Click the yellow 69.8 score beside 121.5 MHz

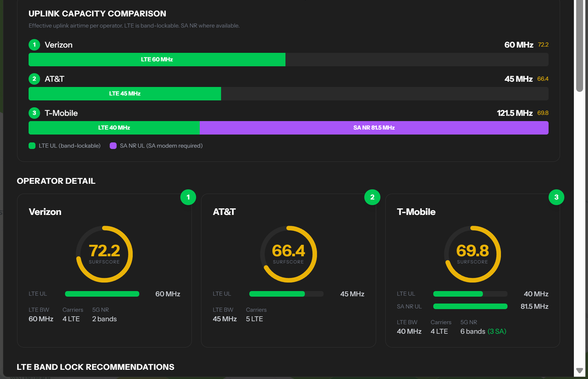click(x=543, y=113)
